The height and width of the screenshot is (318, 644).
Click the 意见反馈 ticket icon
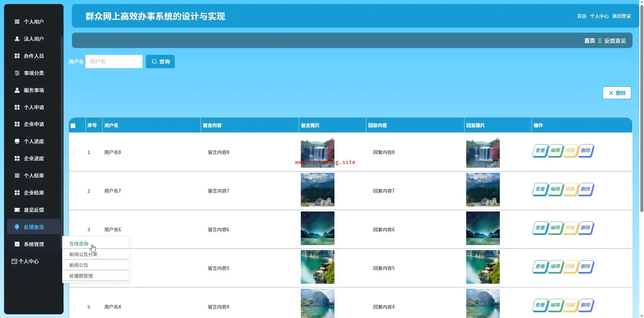pos(17,210)
